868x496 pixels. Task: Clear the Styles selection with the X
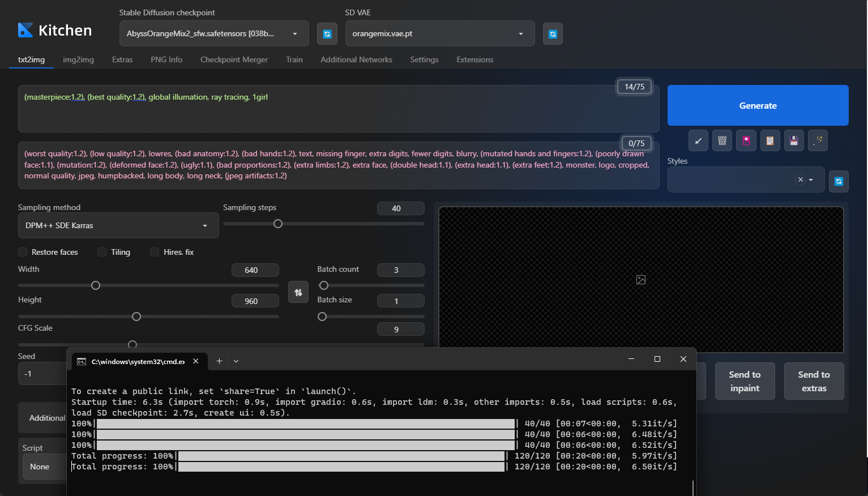(x=801, y=179)
